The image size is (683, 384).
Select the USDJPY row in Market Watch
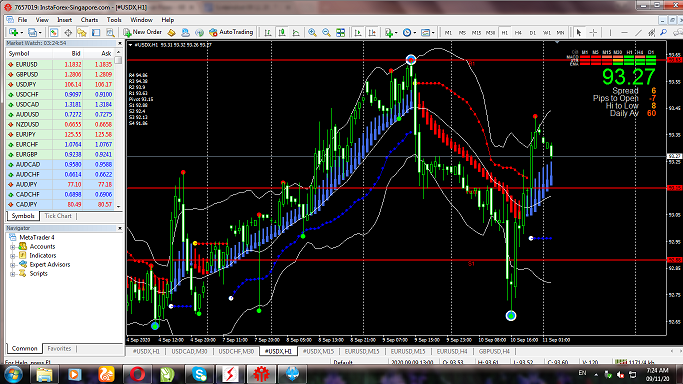coord(60,84)
